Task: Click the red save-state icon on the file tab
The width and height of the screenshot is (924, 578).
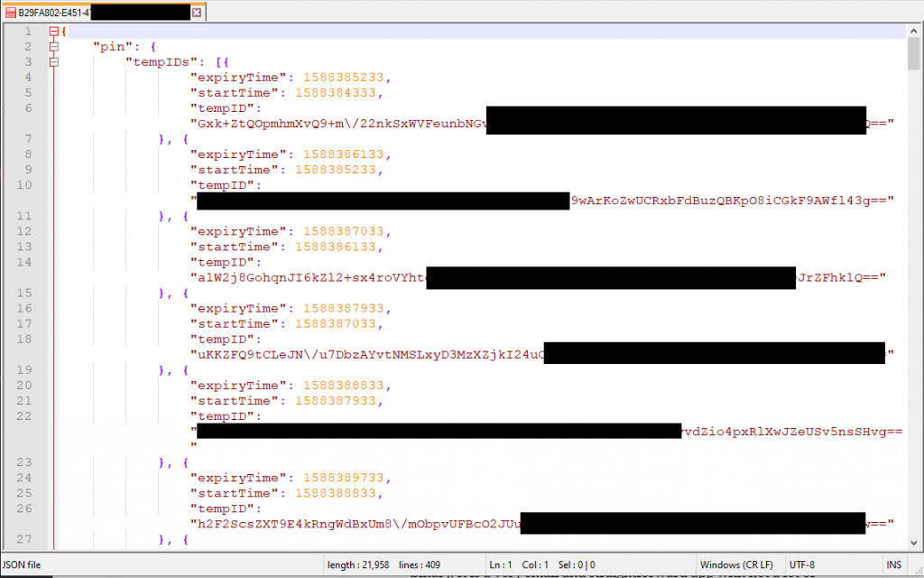Action: click(10, 13)
